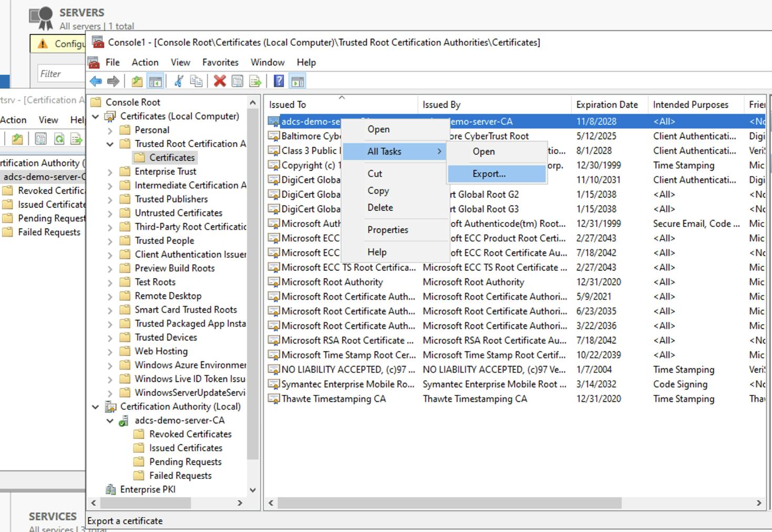Click the Up One Level folder icon
772x532 pixels.
[x=136, y=81]
